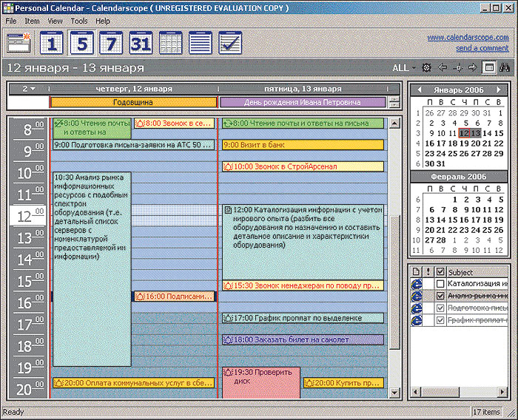The width and height of the screenshot is (518, 420).
Task: Open the www.calendarscope.com link
Action: pos(468,37)
